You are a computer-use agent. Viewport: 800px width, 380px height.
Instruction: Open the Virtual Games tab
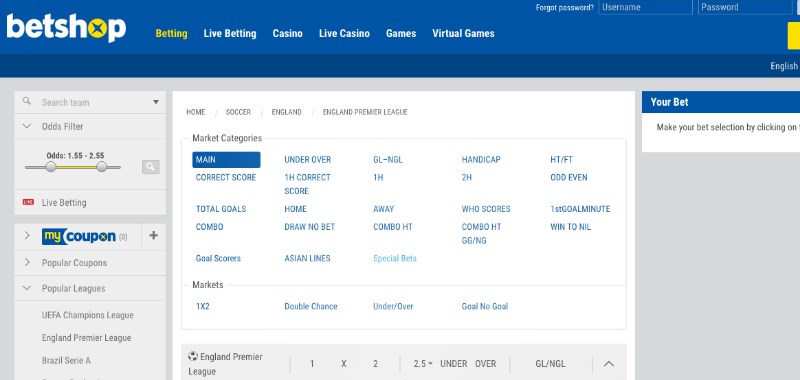click(463, 34)
